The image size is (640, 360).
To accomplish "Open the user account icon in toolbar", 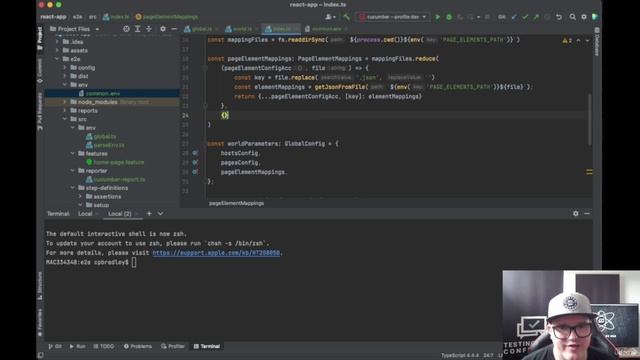I will pyautogui.click(x=330, y=17).
